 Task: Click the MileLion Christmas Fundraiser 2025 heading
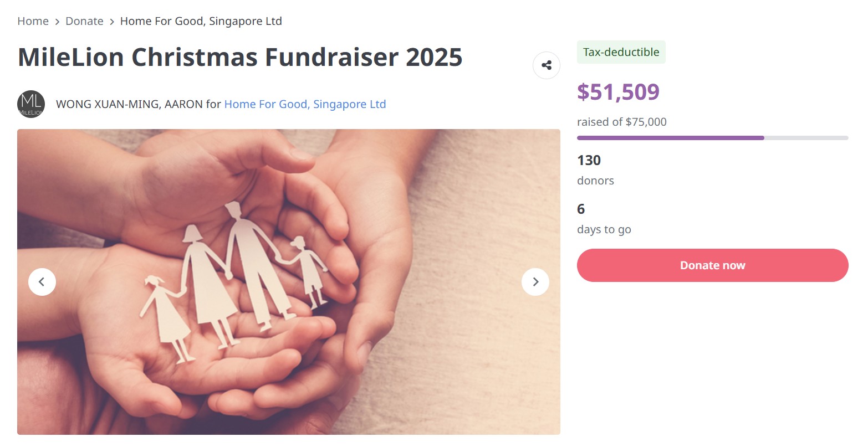tap(240, 57)
